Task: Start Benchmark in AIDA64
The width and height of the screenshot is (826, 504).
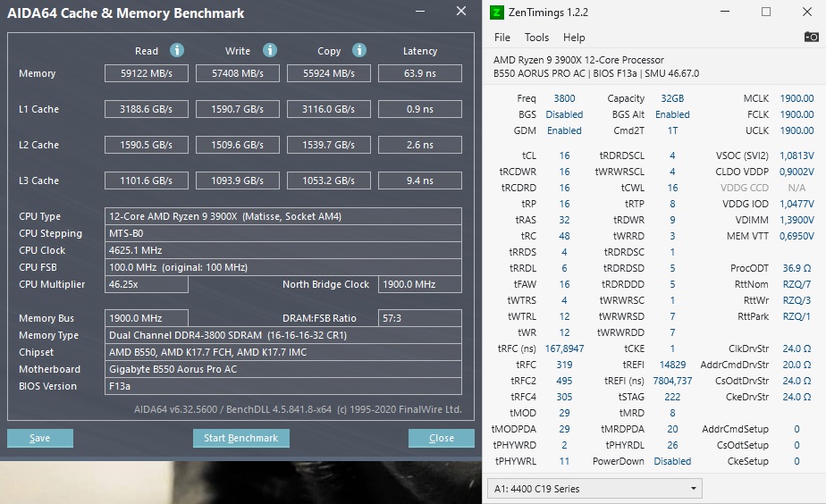Action: pos(240,438)
